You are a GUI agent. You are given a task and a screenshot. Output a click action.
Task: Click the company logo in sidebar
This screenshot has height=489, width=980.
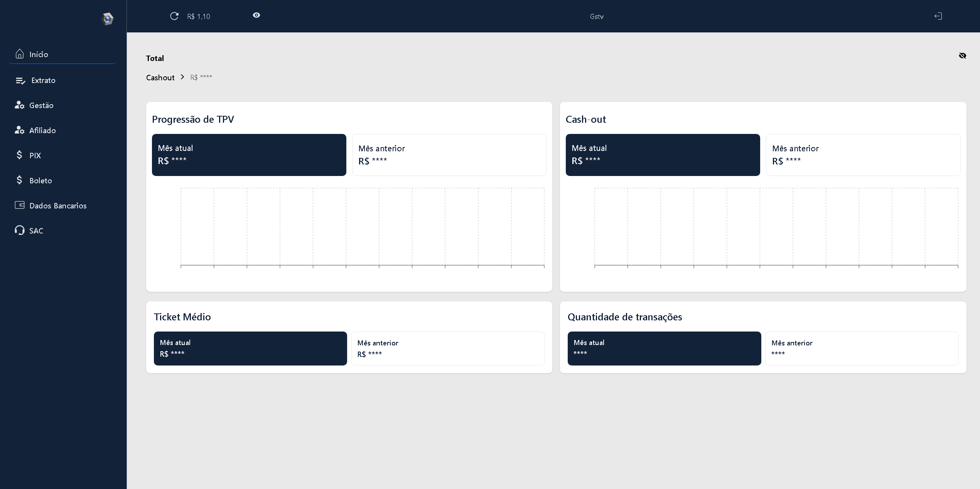[x=107, y=19]
